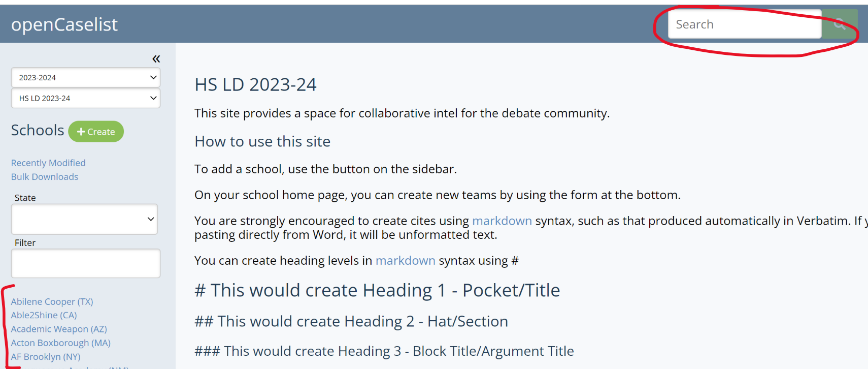Open Abilene Cooper (TX) school
Image resolution: width=868 pixels, height=369 pixels.
[x=52, y=301]
